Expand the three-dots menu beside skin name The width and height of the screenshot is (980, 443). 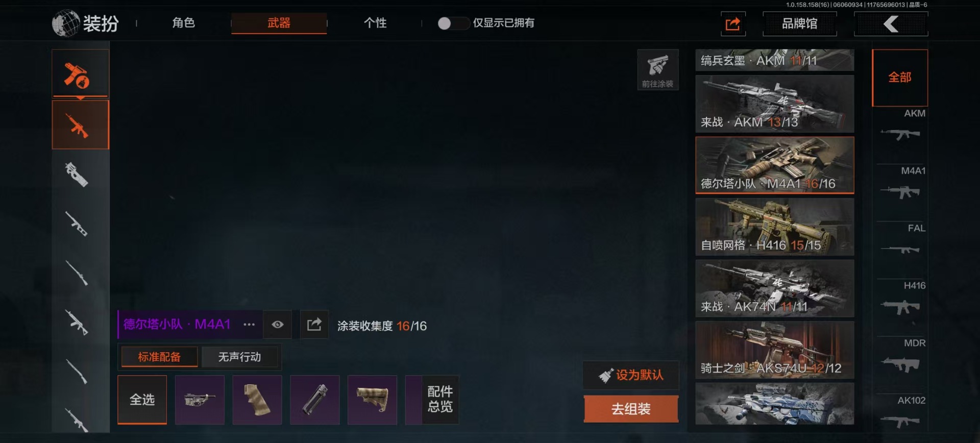(x=249, y=325)
